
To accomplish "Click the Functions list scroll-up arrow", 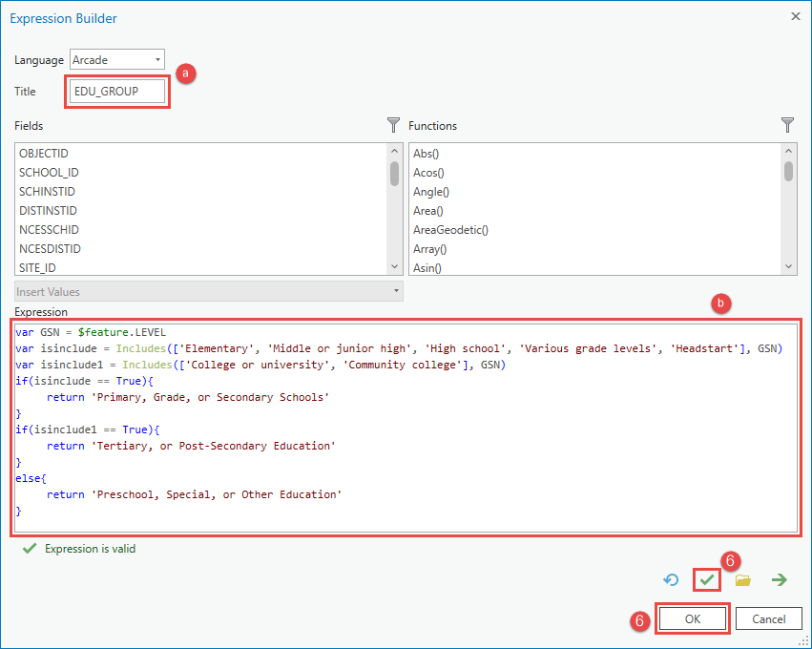I will [789, 151].
